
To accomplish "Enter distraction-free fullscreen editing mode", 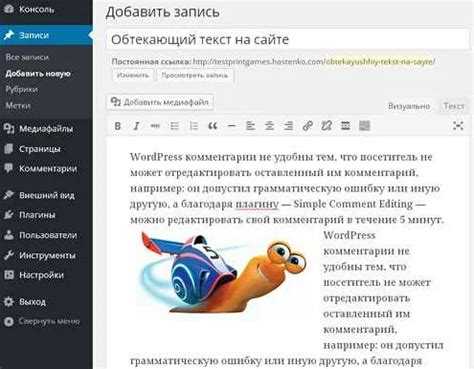I will coord(458,126).
